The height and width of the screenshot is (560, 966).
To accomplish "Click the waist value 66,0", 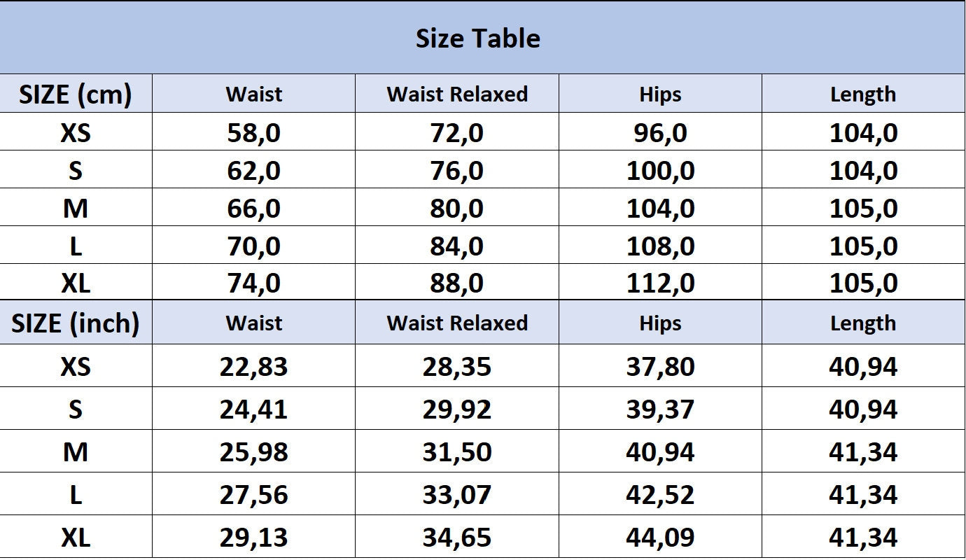I will [254, 208].
